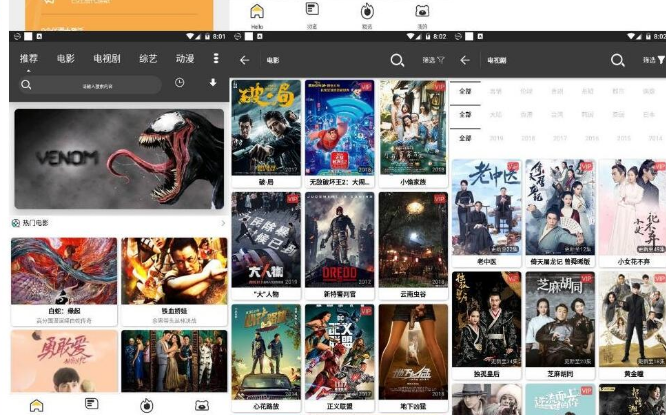Tap the home icon in left screen's bottom bar
Screen dimensions: 666x415
click(x=37, y=406)
